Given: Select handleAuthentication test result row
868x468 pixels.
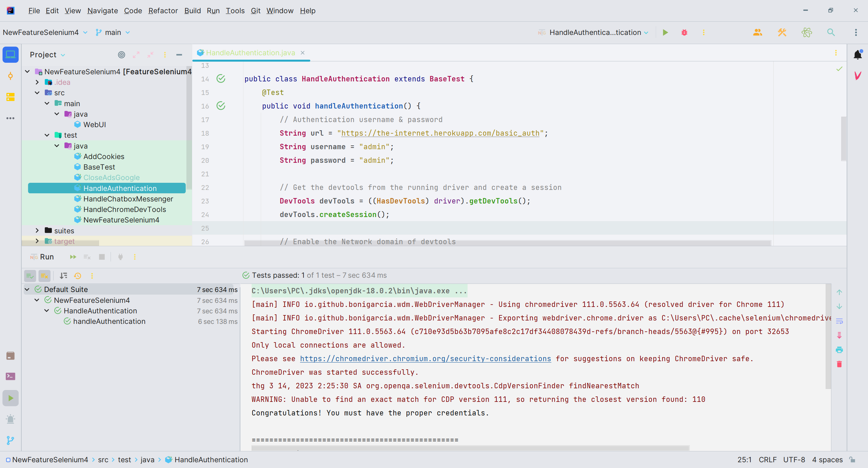Looking at the screenshot, I should tap(131, 321).
